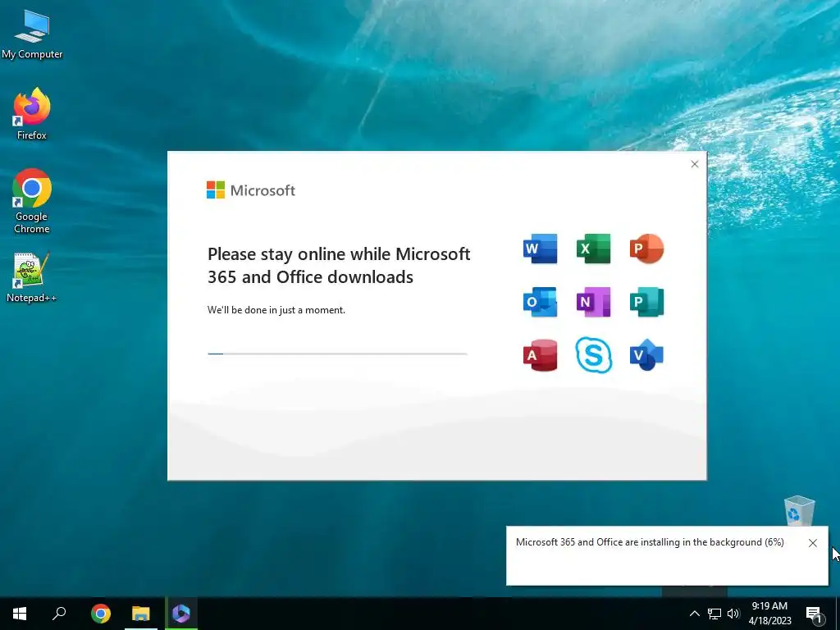Click the Microsoft logo in the dialog
840x630 pixels.
[251, 190]
